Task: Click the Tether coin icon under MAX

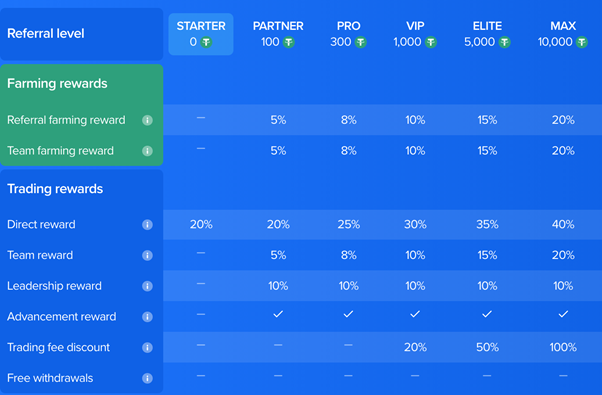Action: coord(582,42)
